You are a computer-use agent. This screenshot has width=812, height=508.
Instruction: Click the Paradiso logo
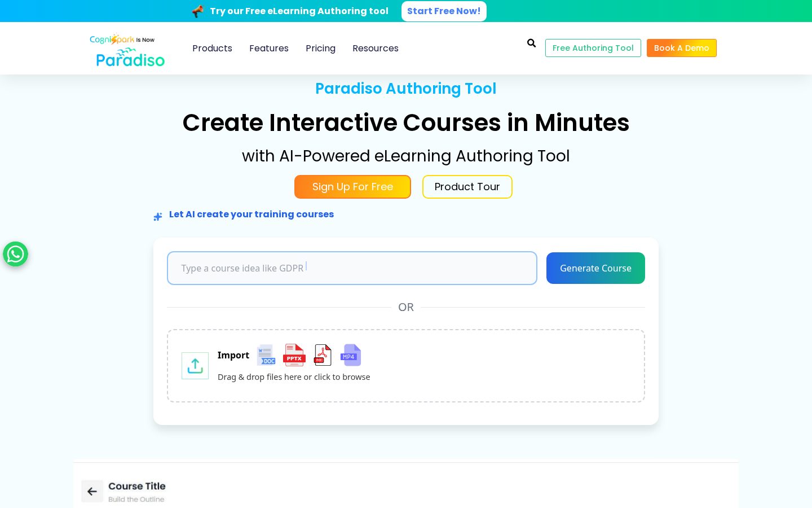coord(127,50)
